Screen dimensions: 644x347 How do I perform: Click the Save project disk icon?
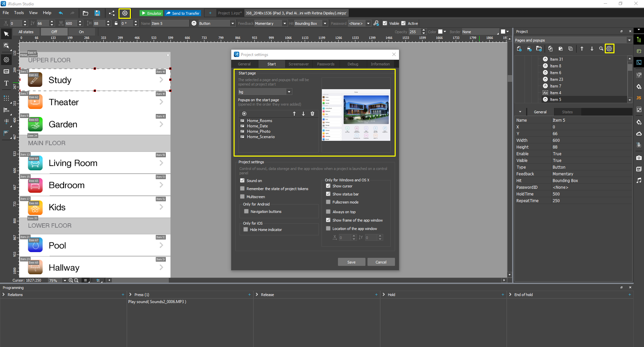(97, 13)
